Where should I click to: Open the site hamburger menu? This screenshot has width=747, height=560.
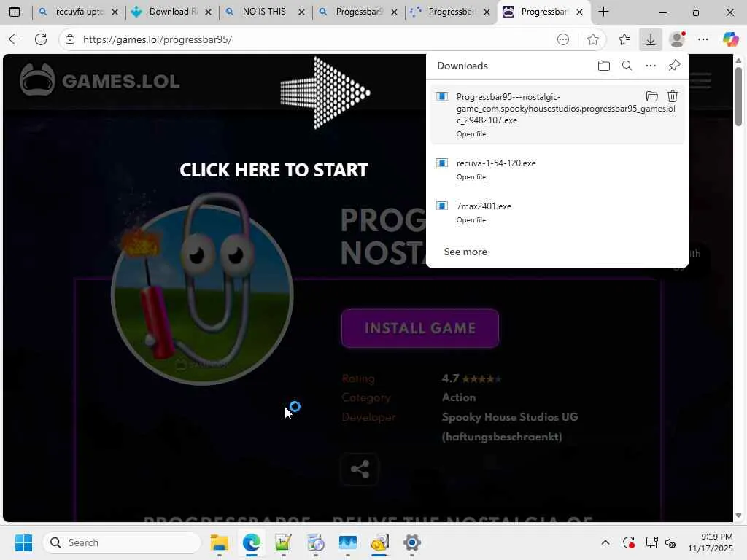tap(701, 80)
